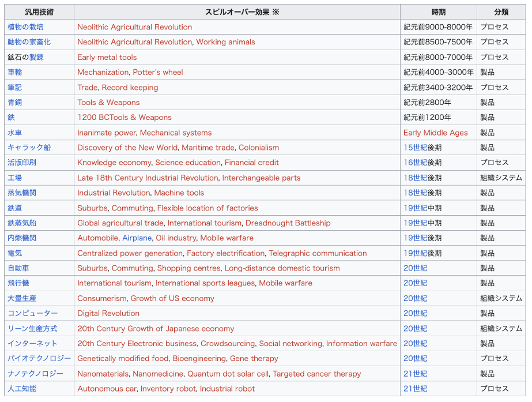Follow the Machine tools link

(x=179, y=193)
